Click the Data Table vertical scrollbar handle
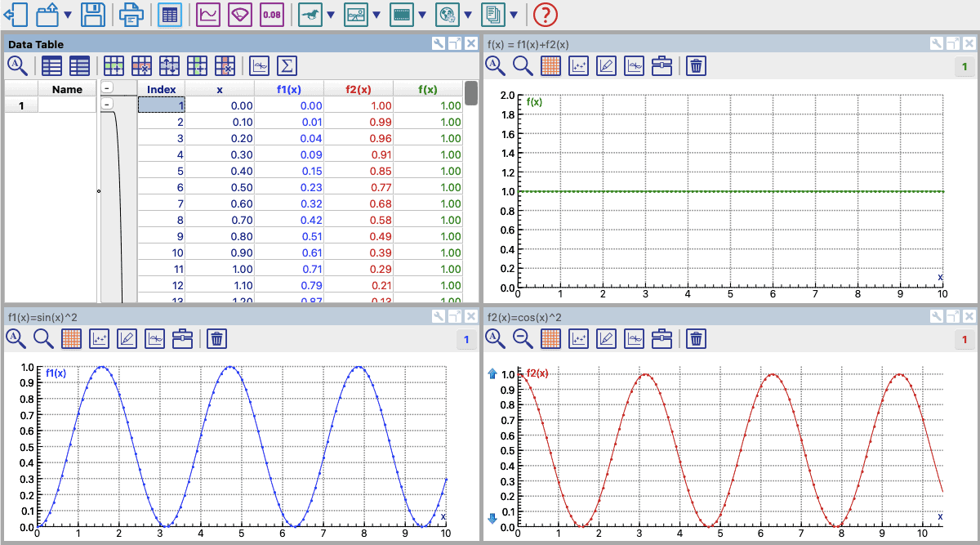The width and height of the screenshot is (980, 545). point(471,93)
